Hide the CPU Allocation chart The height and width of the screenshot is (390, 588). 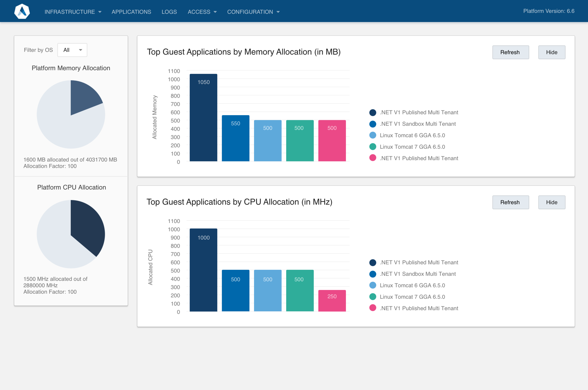(x=552, y=202)
